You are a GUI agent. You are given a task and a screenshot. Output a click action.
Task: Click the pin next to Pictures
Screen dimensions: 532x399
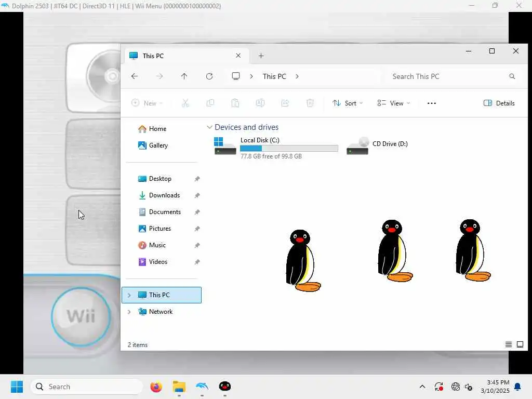pyautogui.click(x=197, y=229)
